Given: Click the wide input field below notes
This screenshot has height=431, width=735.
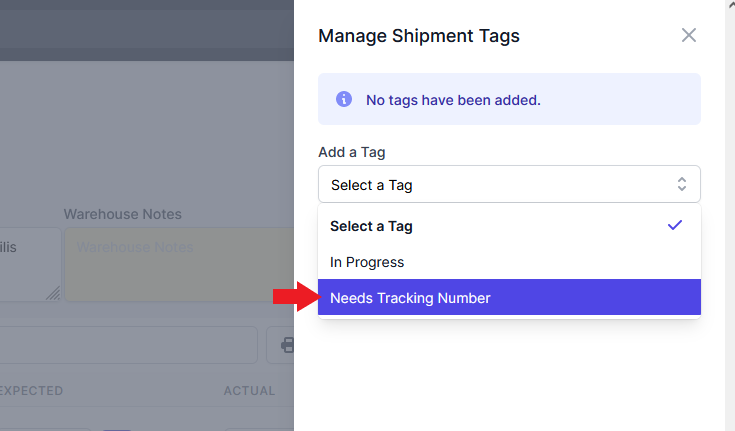Looking at the screenshot, I should (128, 345).
